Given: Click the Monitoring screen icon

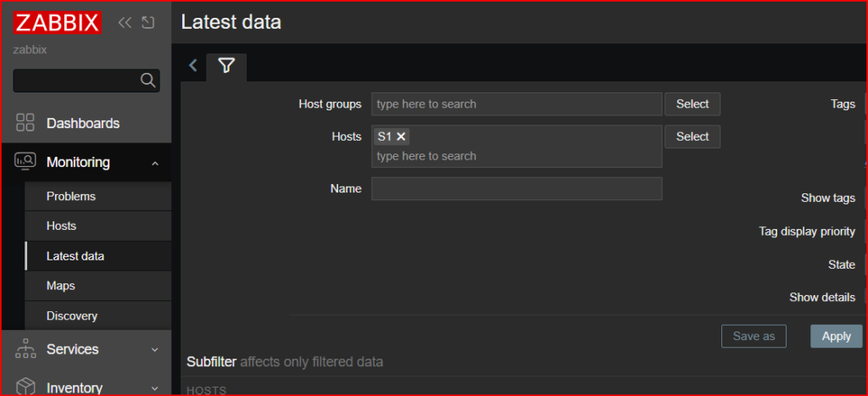Looking at the screenshot, I should click(25, 162).
